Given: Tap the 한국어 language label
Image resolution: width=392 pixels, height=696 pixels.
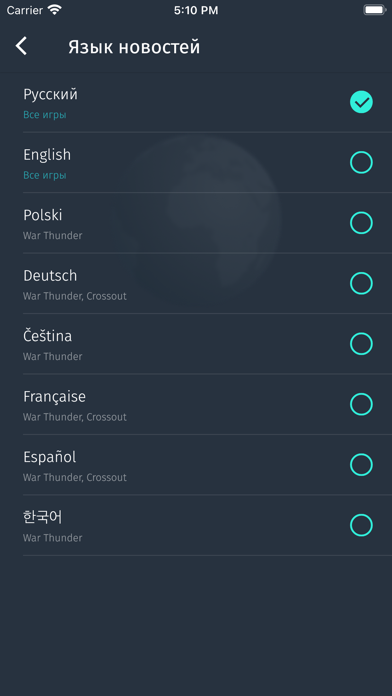Looking at the screenshot, I should click(43, 517).
